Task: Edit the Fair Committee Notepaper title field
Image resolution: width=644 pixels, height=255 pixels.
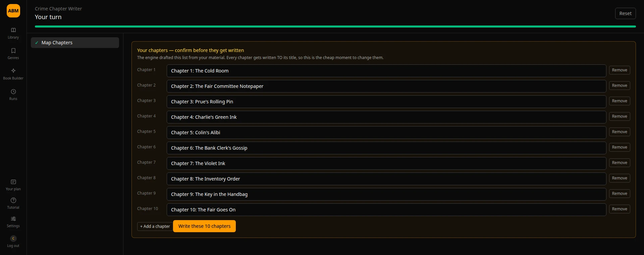Action: (386, 86)
